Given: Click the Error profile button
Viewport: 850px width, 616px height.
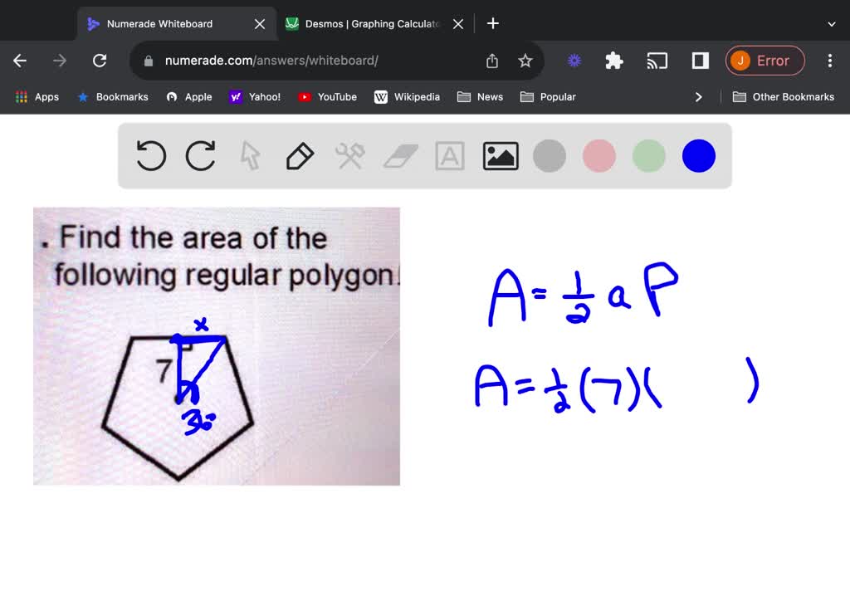Looking at the screenshot, I should (x=765, y=61).
